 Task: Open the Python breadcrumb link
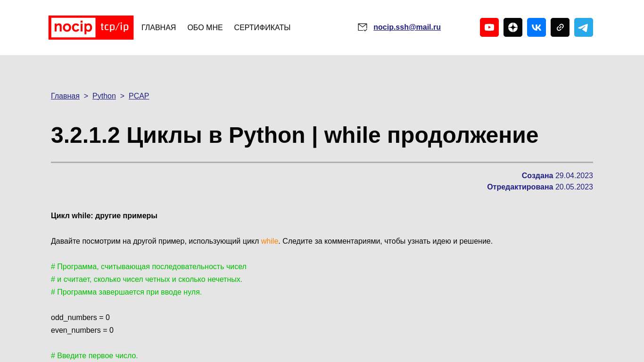click(104, 96)
